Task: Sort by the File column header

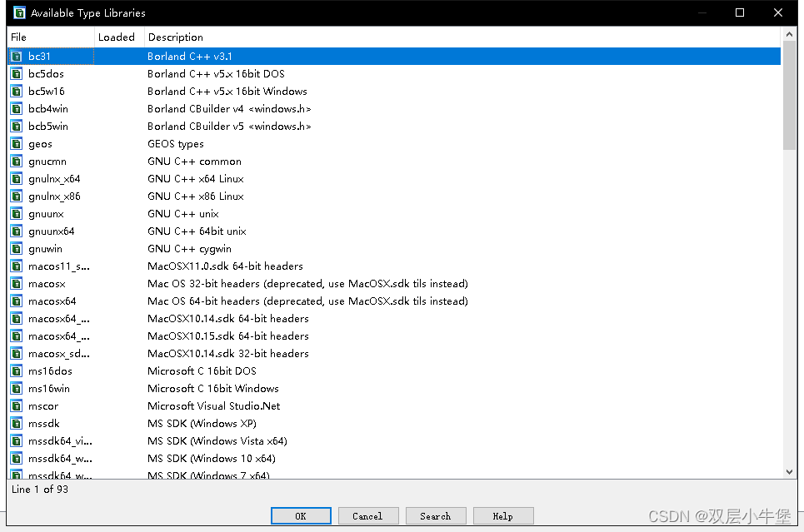Action: coord(51,37)
